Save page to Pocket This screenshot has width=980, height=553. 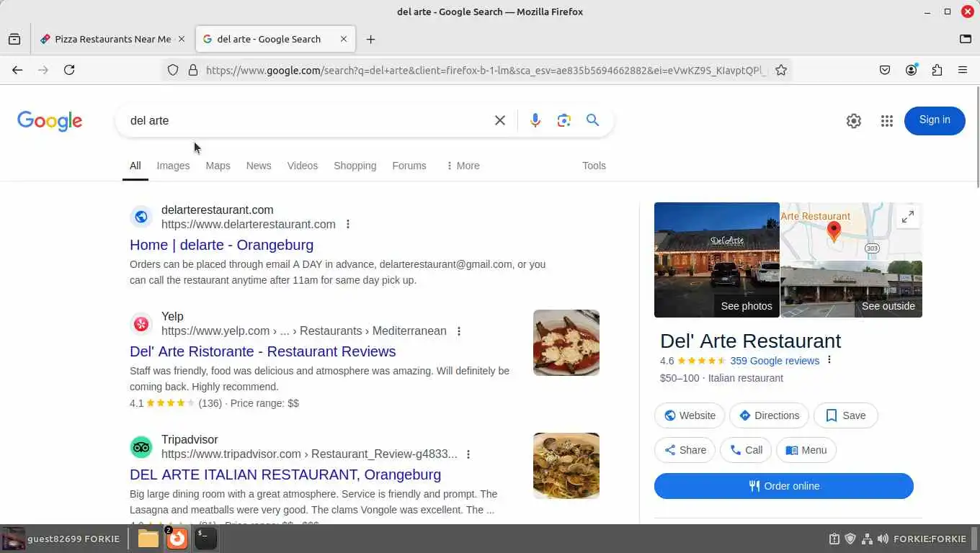[x=885, y=70]
